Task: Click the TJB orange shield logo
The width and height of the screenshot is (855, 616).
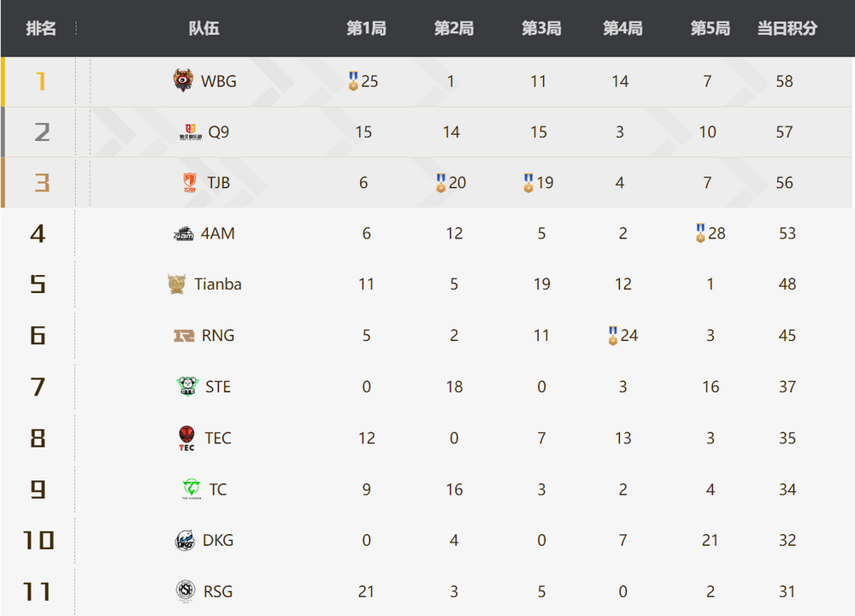Action: (189, 183)
